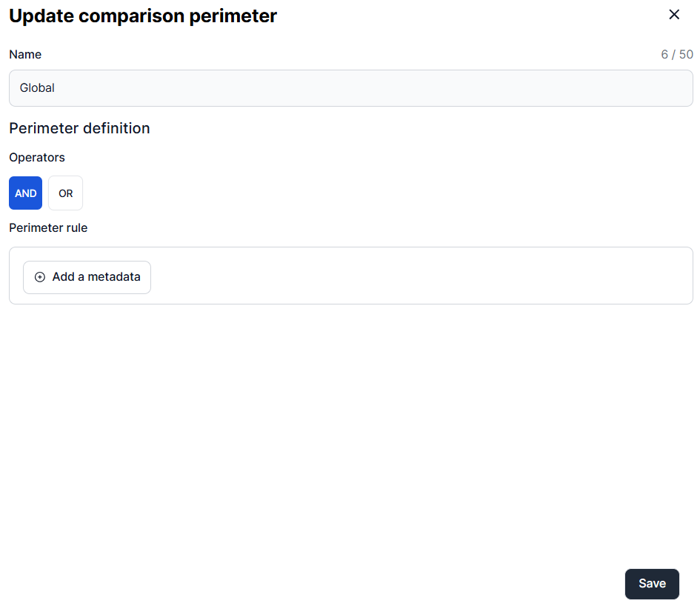This screenshot has height=606, width=700.
Task: Save the comparison perimeter
Action: coord(652,584)
